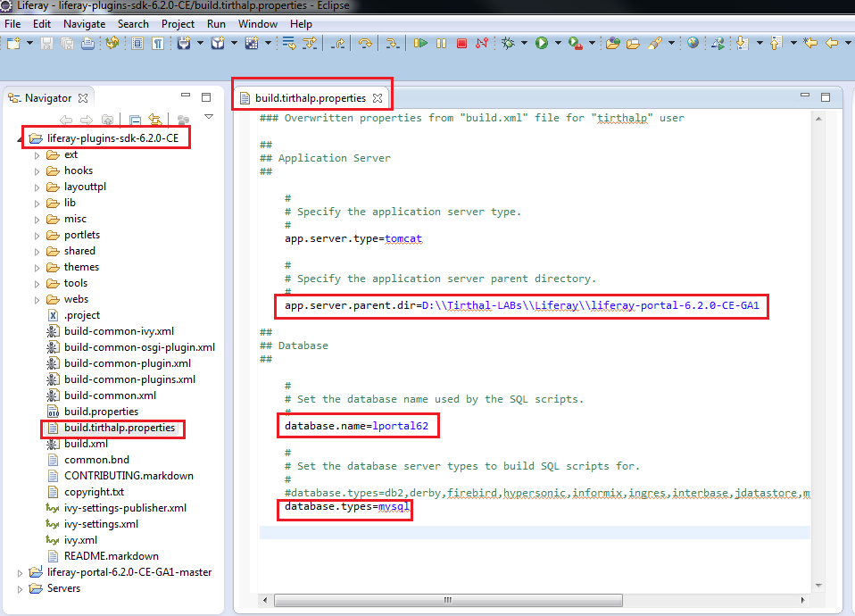
Task: Open the Navigate menu
Action: pyautogui.click(x=84, y=24)
